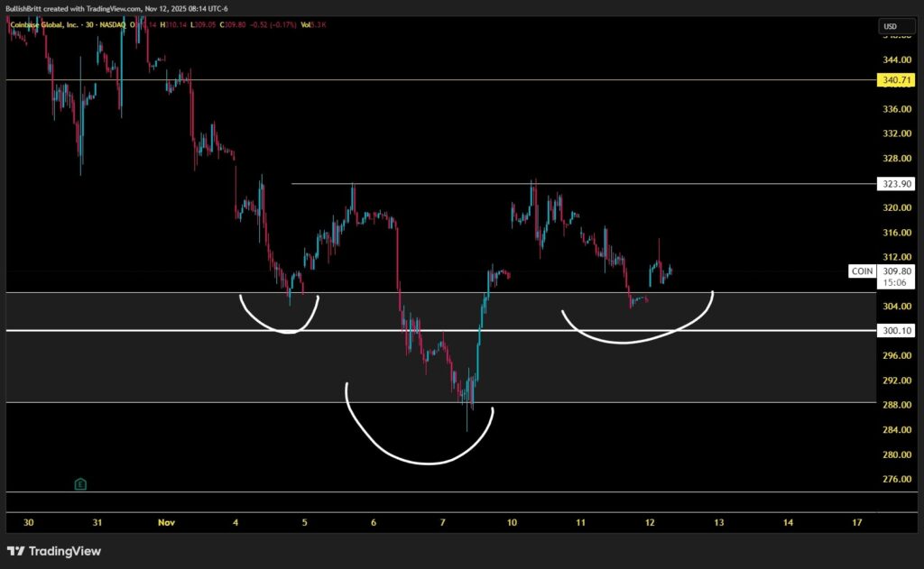Click the TradingView logo at bottom left

pos(54,551)
